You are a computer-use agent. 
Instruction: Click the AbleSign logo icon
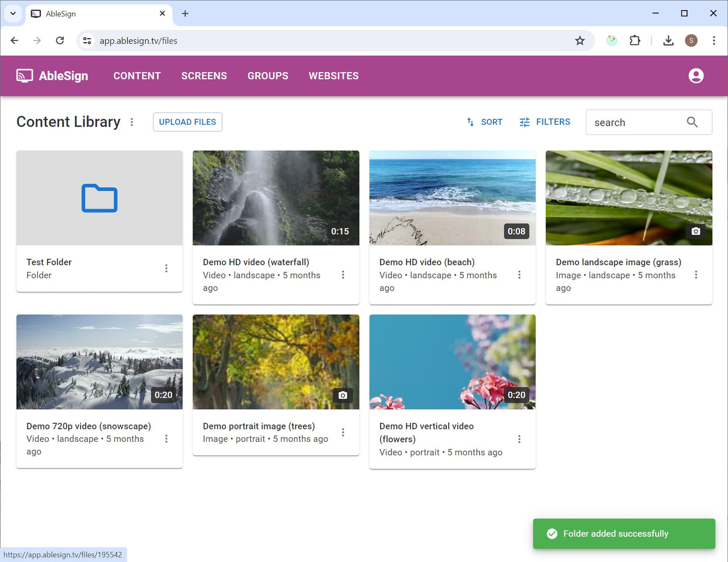click(x=25, y=76)
